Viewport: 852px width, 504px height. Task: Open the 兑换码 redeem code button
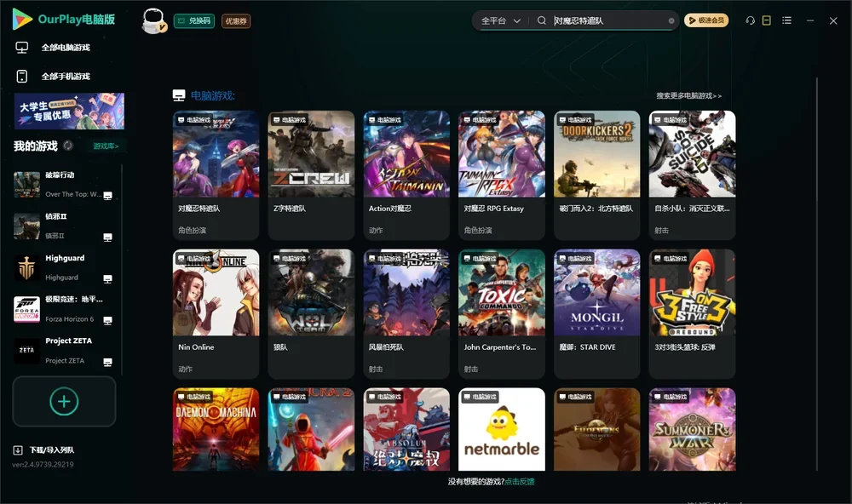[x=194, y=20]
